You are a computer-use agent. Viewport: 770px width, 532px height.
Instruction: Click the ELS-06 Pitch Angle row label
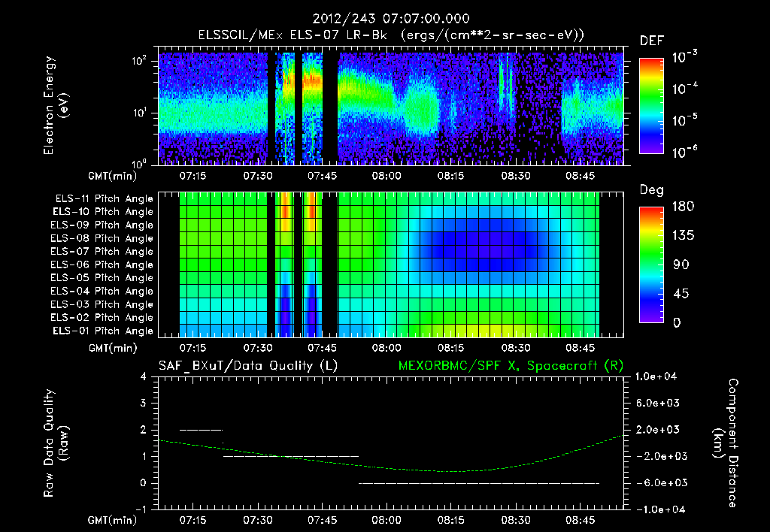102,265
